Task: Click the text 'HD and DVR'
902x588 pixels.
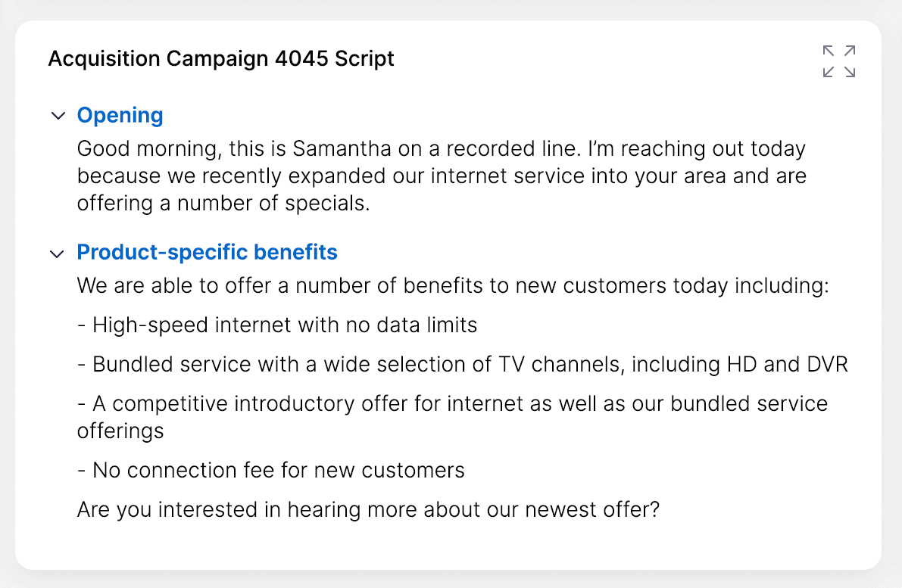Action: [788, 365]
